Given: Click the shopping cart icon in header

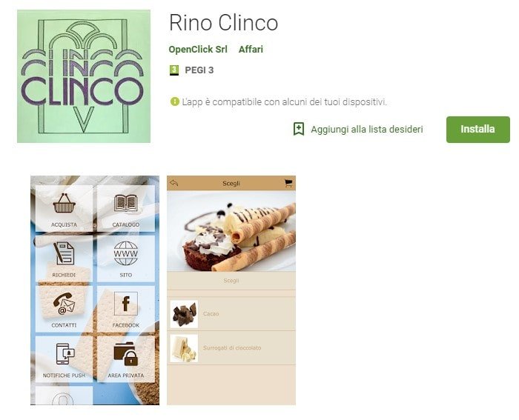Looking at the screenshot, I should 288,183.
